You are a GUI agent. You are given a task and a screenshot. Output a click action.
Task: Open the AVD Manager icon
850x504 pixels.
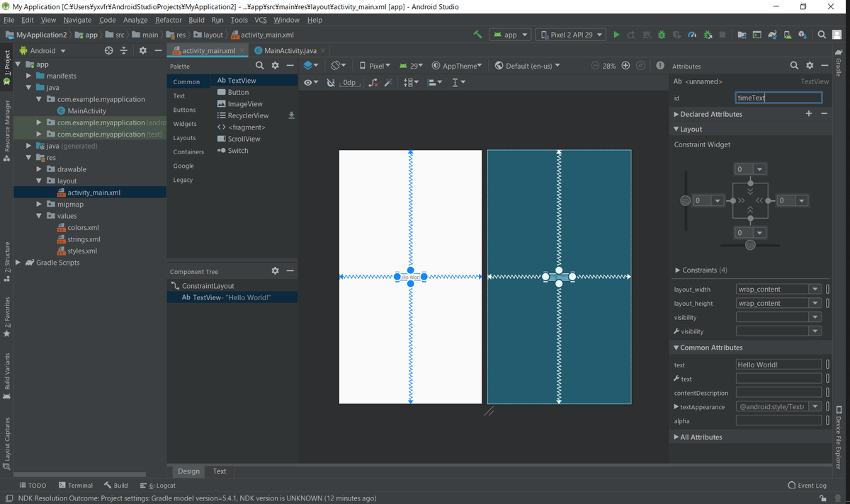[787, 34]
